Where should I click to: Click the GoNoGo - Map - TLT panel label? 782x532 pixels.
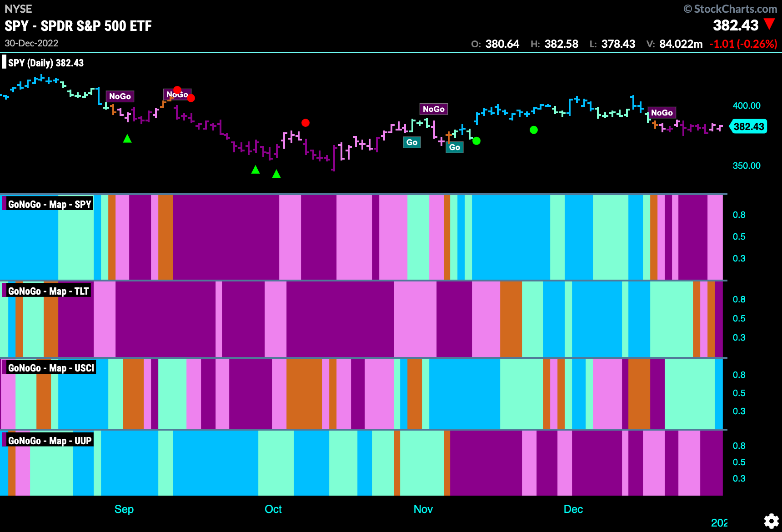(x=48, y=291)
